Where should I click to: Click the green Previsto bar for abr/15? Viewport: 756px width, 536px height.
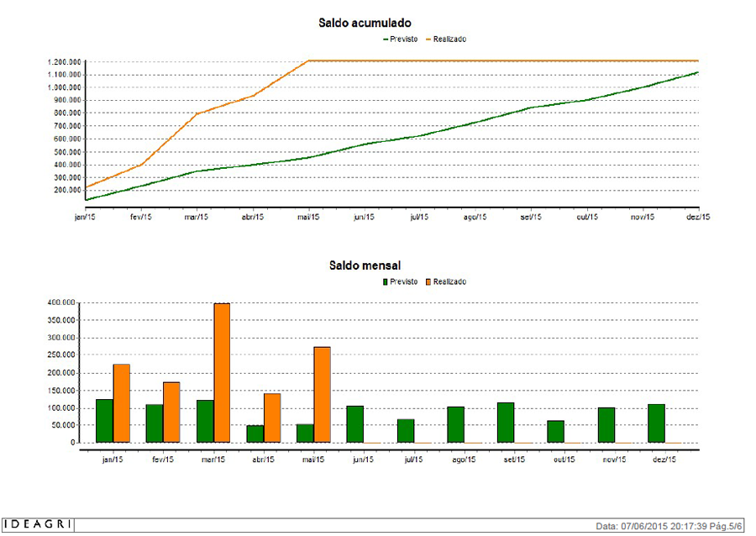click(255, 434)
